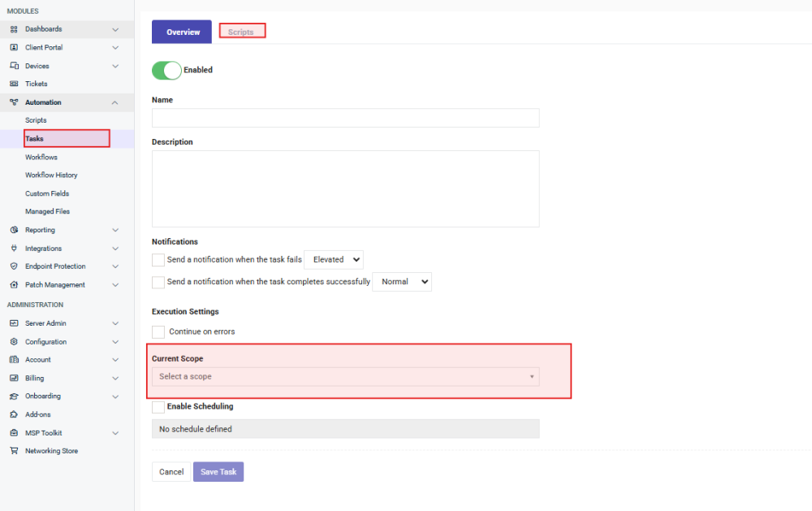Check notification when task fails box
812x511 pixels.
tap(158, 260)
